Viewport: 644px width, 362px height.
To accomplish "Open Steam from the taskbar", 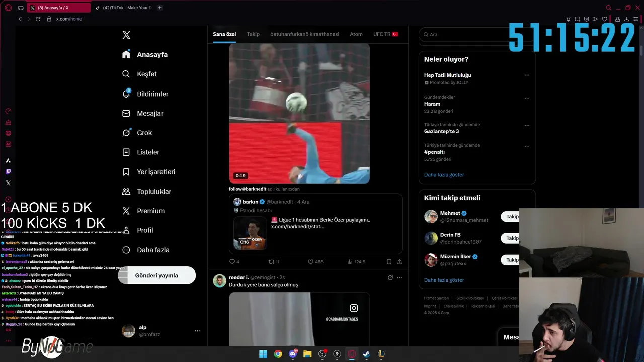I will (x=367, y=354).
